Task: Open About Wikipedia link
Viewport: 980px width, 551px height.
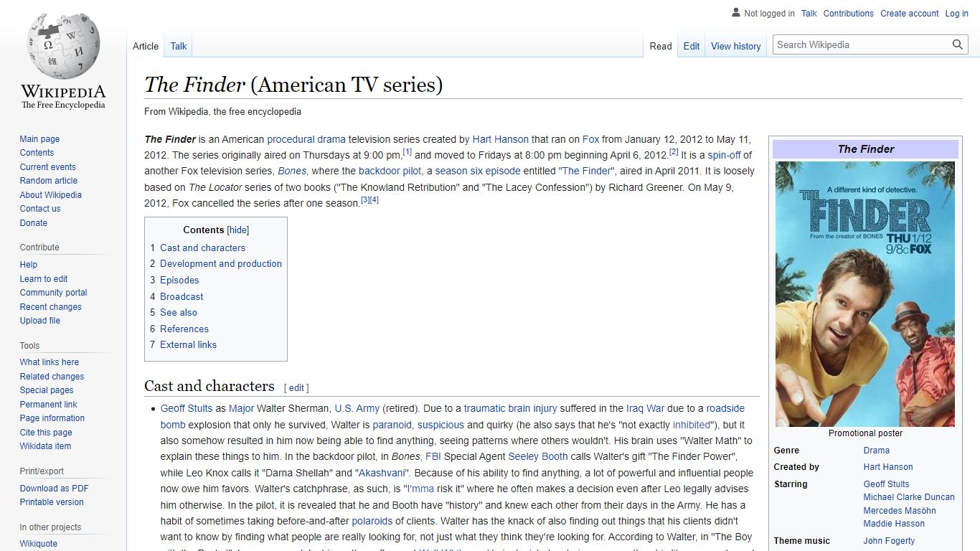Action: click(50, 195)
